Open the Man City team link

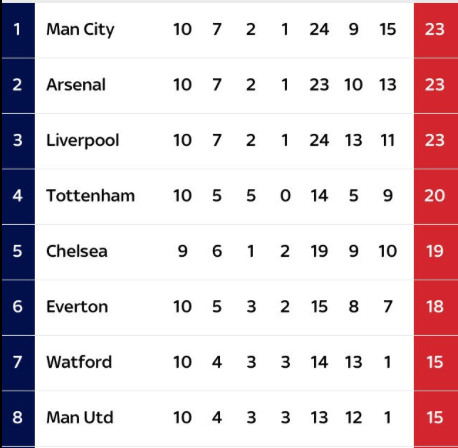point(80,30)
